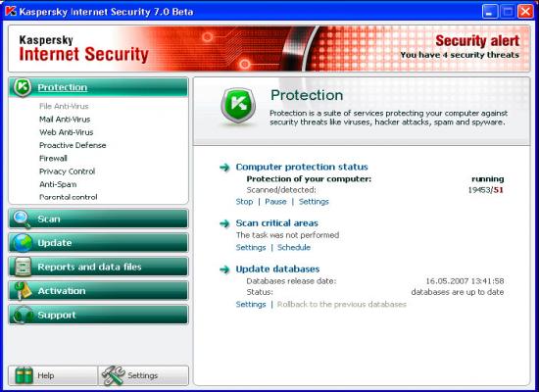The width and height of the screenshot is (539, 392).
Task: Click the arrow beside Scan critical areas
Action: (224, 223)
